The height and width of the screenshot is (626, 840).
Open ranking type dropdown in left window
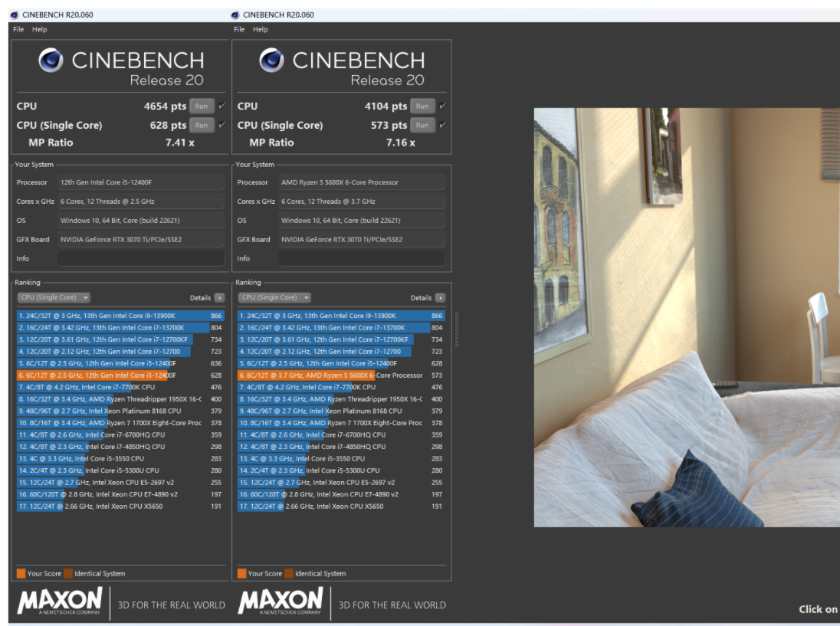54,298
